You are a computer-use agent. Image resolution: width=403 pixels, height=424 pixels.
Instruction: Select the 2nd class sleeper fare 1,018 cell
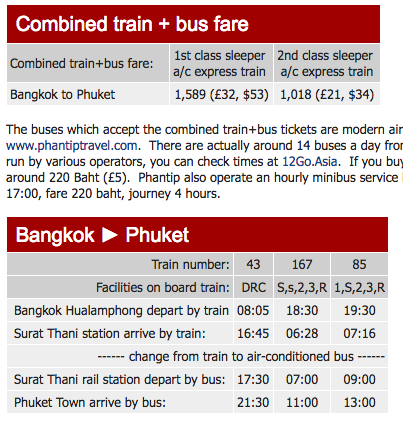pos(327,94)
